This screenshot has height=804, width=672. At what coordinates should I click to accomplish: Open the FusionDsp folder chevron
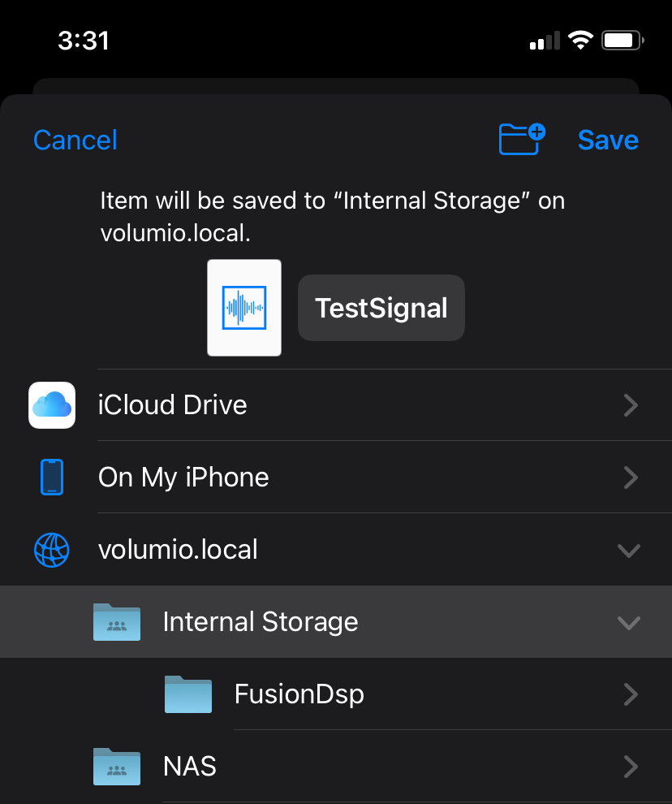(x=631, y=695)
